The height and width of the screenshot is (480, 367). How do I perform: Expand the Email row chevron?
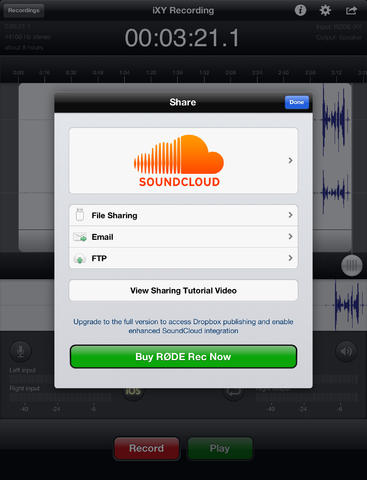click(290, 236)
